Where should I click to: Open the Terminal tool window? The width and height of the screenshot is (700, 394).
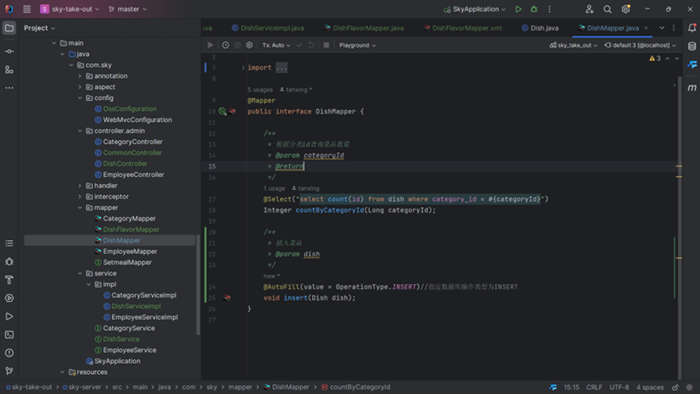click(9, 335)
